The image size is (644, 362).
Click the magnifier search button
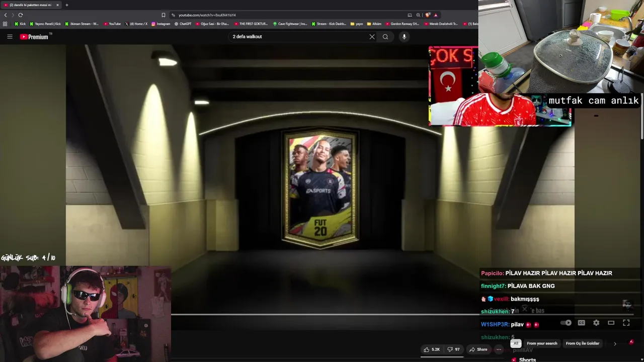(385, 37)
